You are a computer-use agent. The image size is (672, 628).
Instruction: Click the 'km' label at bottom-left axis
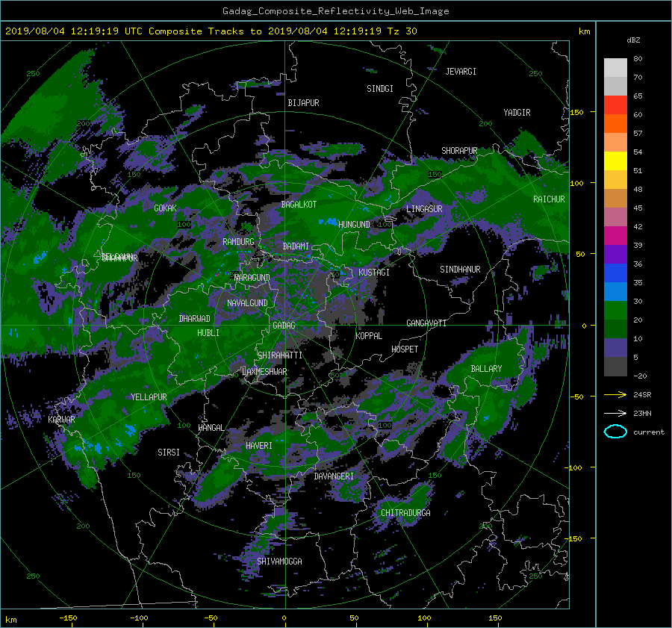[x=10, y=620]
